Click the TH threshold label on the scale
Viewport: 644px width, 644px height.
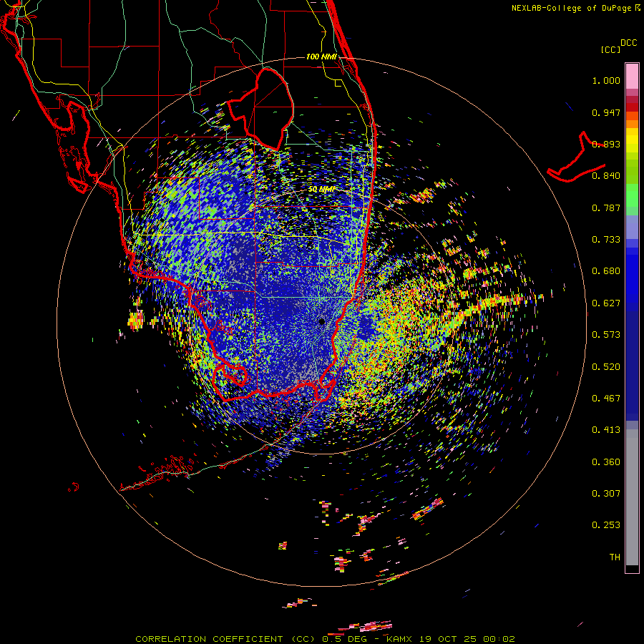tap(615, 557)
